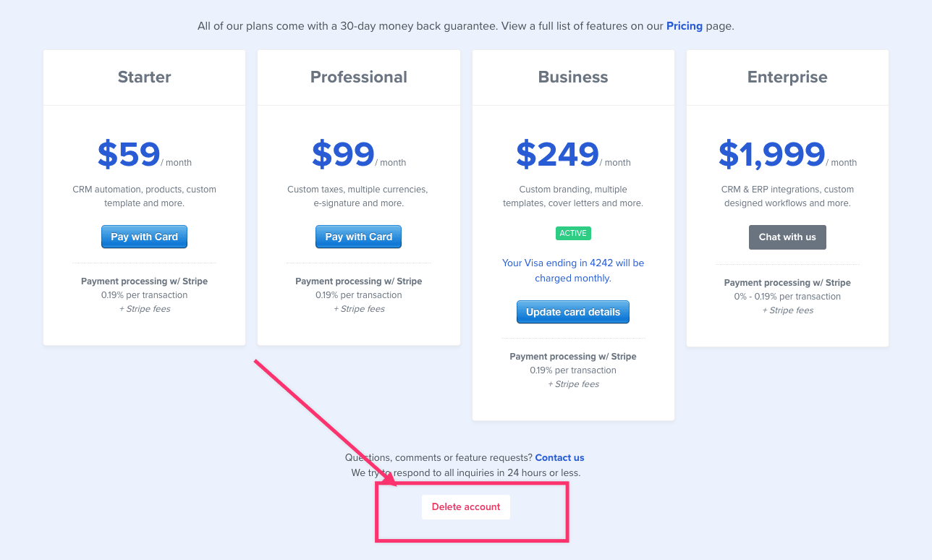Click the Enterprise plan feature description

[787, 196]
